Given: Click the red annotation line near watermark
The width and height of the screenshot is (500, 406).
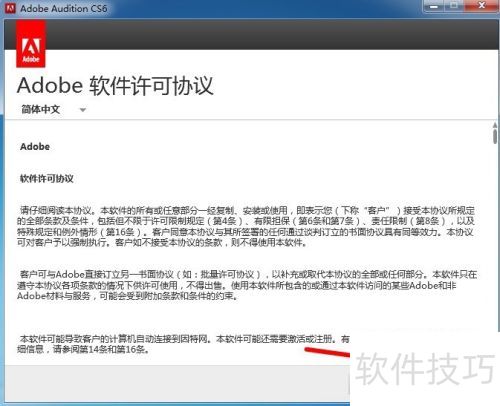Looking at the screenshot, I should 327,352.
